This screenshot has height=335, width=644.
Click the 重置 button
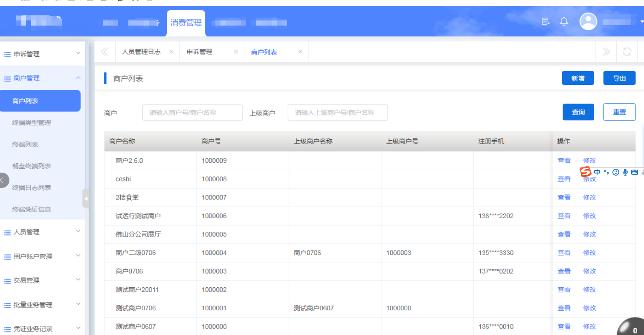[x=619, y=112]
